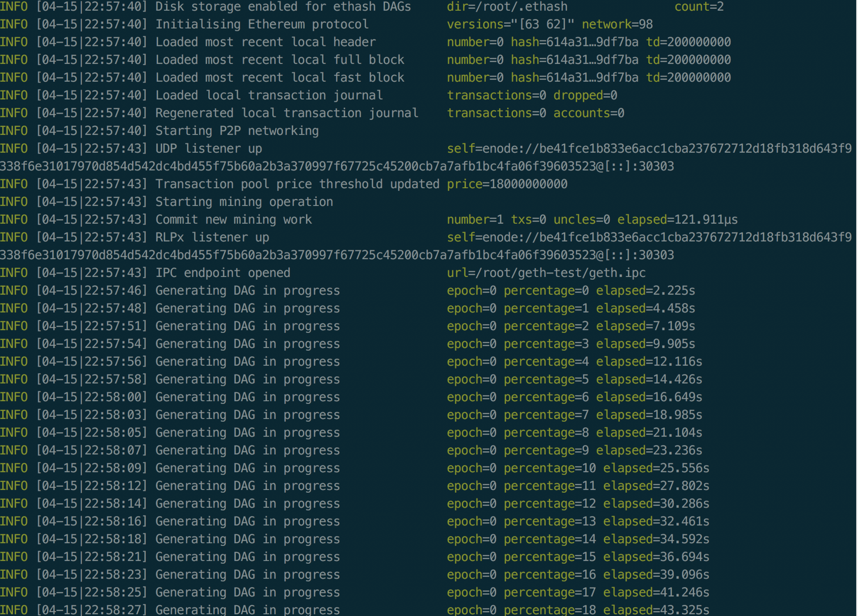Click percentage=10 in DAG progress line
858x616 pixels.
(x=550, y=468)
